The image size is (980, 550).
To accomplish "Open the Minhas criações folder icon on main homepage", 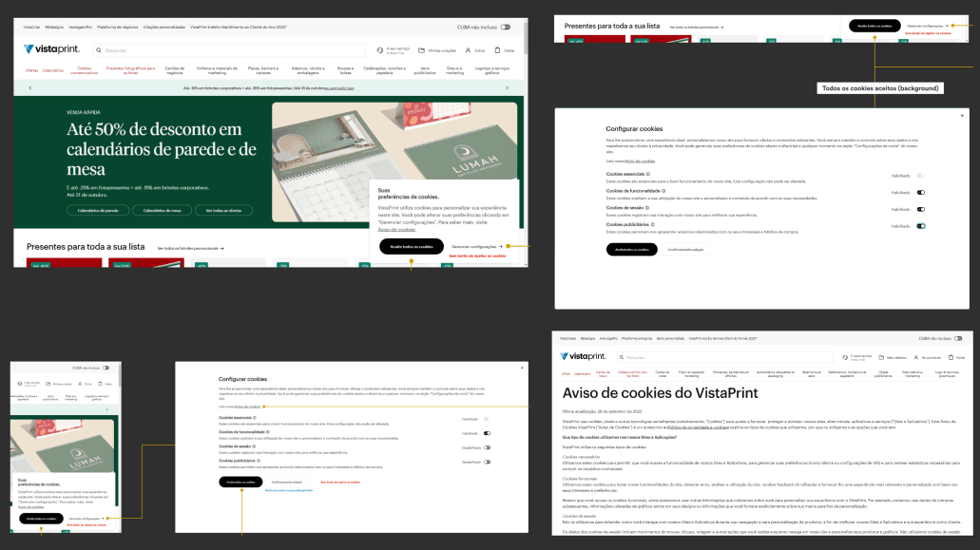I will (x=421, y=50).
